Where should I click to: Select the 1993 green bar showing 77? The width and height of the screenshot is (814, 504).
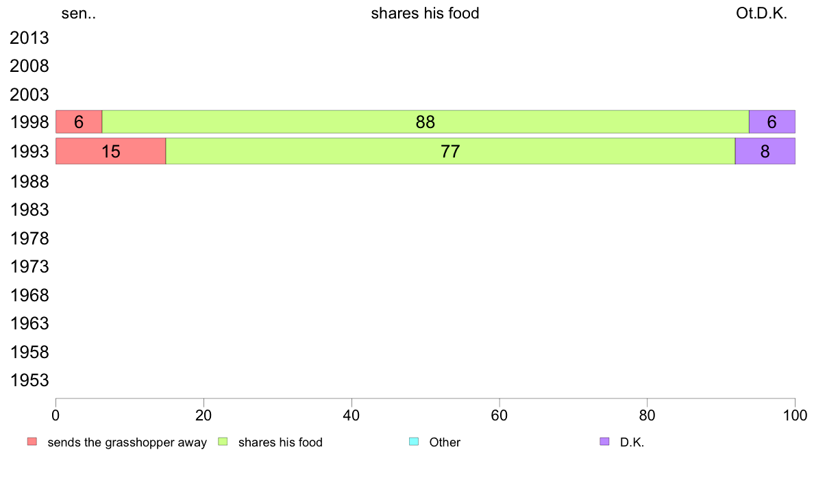click(x=450, y=151)
